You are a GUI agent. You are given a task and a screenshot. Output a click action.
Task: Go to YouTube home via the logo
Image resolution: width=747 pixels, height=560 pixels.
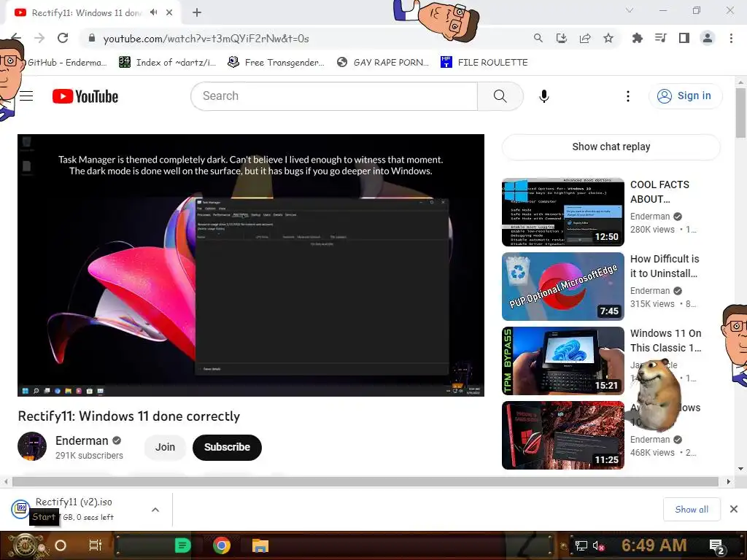(x=85, y=96)
